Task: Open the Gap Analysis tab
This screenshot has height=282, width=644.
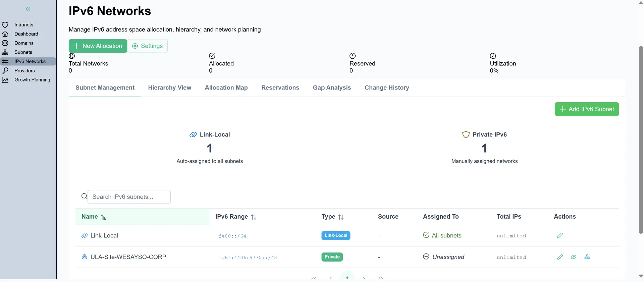Action: point(332,88)
